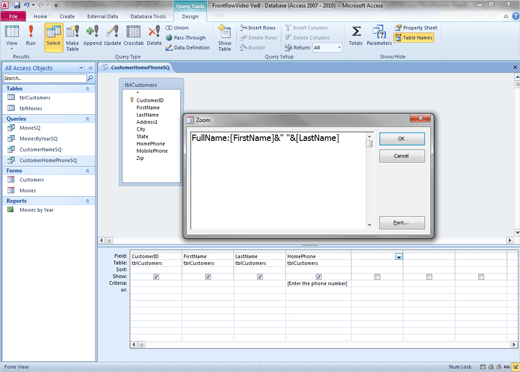This screenshot has width=520, height=372.
Task: Select the Pass-Through query option
Action: pyautogui.click(x=186, y=38)
